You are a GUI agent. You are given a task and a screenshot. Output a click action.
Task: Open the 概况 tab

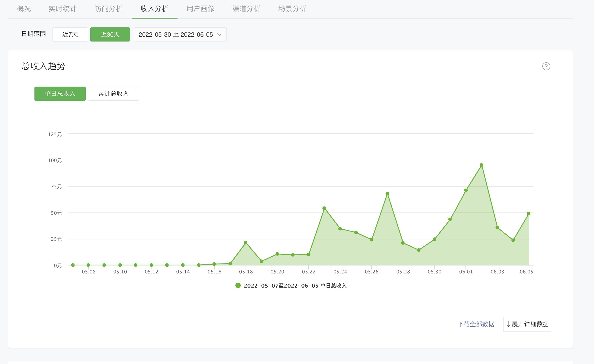click(24, 9)
